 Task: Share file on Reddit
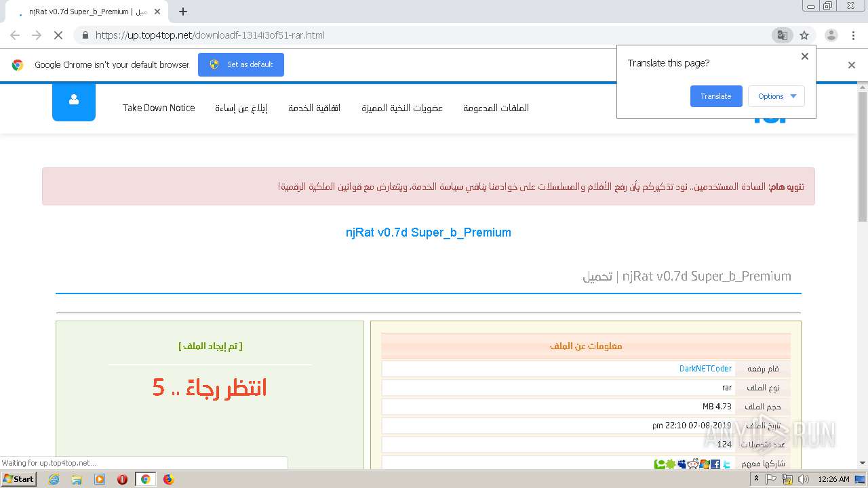693,464
